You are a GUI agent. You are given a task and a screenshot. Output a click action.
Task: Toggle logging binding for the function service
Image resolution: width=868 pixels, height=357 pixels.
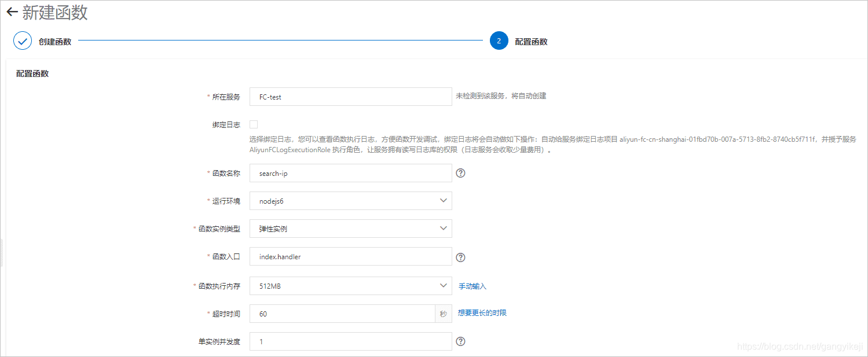click(253, 124)
